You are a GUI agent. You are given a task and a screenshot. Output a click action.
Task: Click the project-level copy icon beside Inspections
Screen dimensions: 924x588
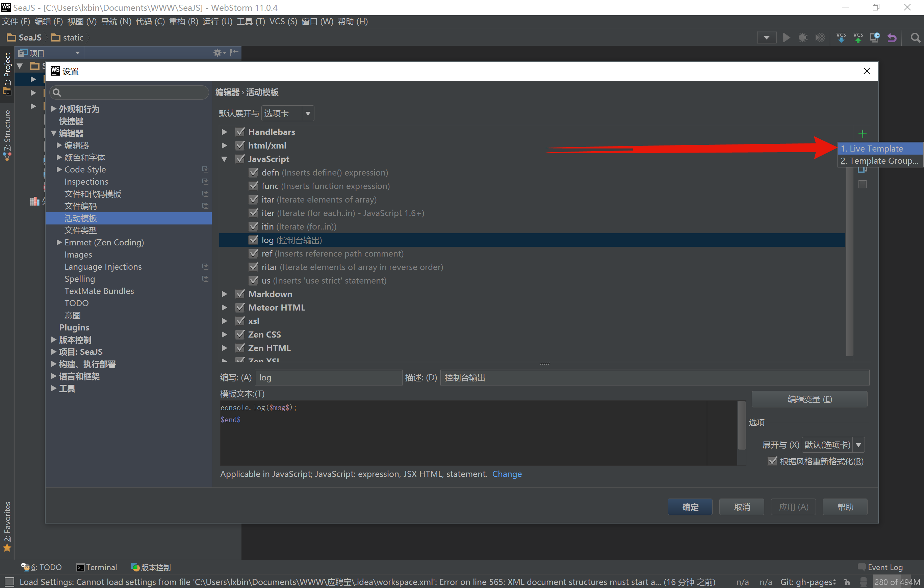[205, 182]
